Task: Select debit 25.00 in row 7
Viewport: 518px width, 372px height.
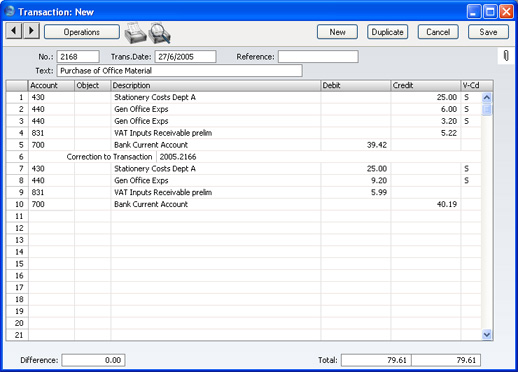Action: pyautogui.click(x=377, y=169)
